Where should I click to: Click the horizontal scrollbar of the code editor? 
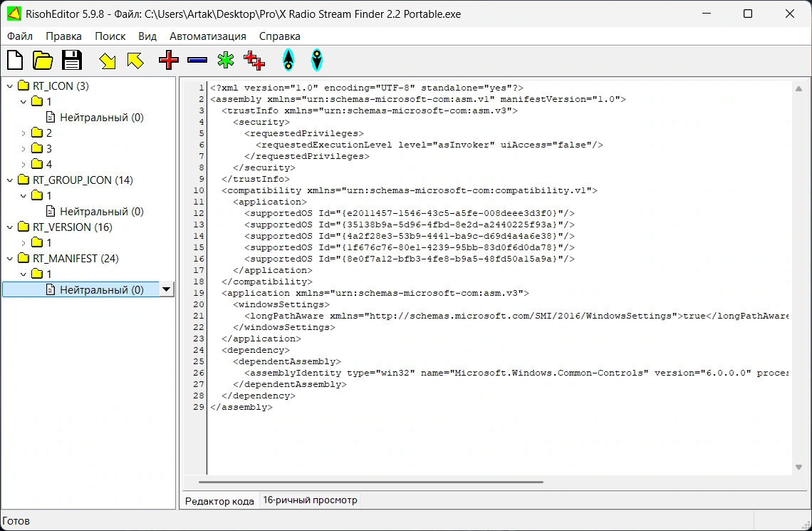tap(371, 482)
